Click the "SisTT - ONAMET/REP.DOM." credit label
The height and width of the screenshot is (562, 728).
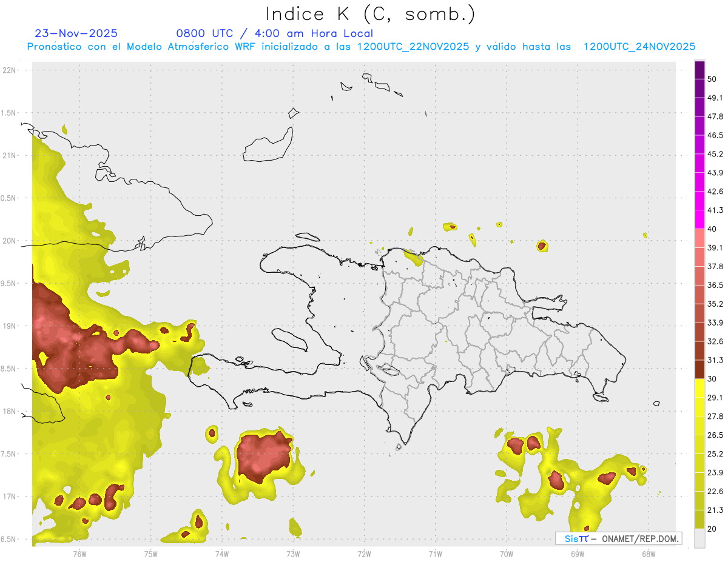pos(618,538)
